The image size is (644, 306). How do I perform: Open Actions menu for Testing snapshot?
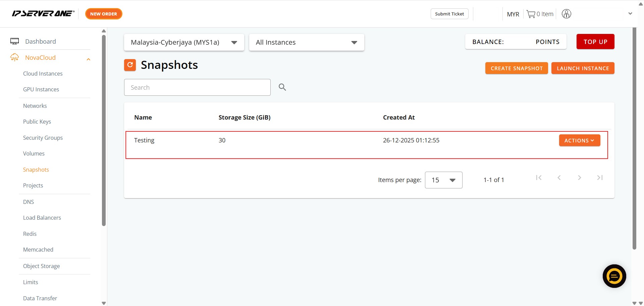[579, 140]
